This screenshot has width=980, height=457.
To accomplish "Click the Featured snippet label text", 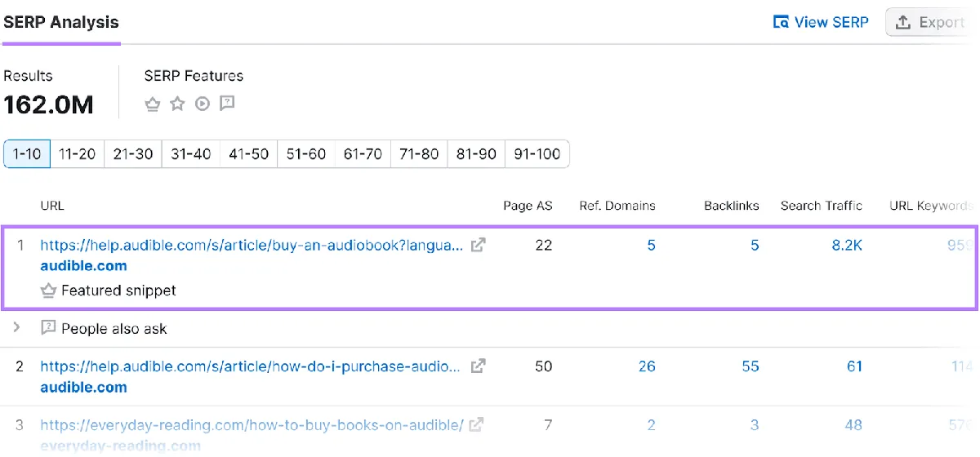I will point(118,291).
